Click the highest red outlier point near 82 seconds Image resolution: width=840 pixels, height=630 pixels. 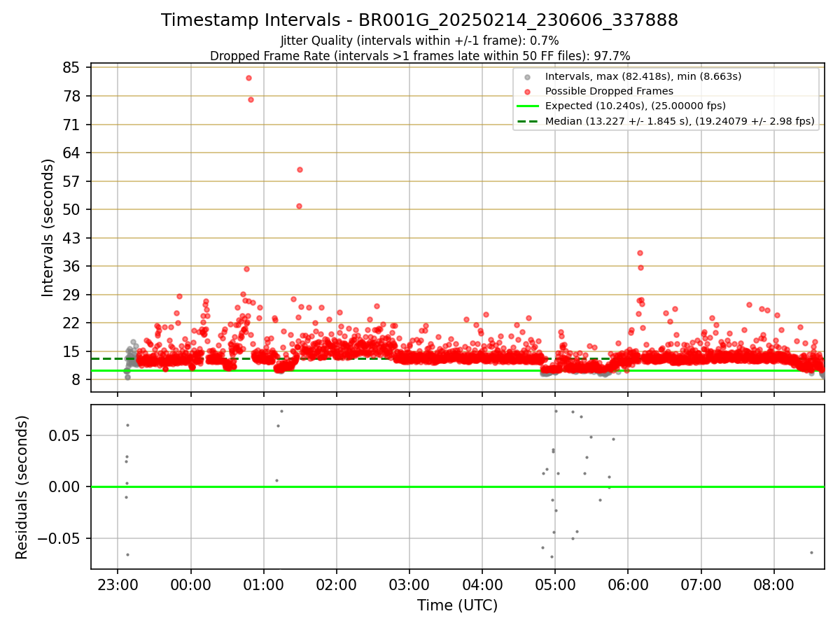pos(248,78)
